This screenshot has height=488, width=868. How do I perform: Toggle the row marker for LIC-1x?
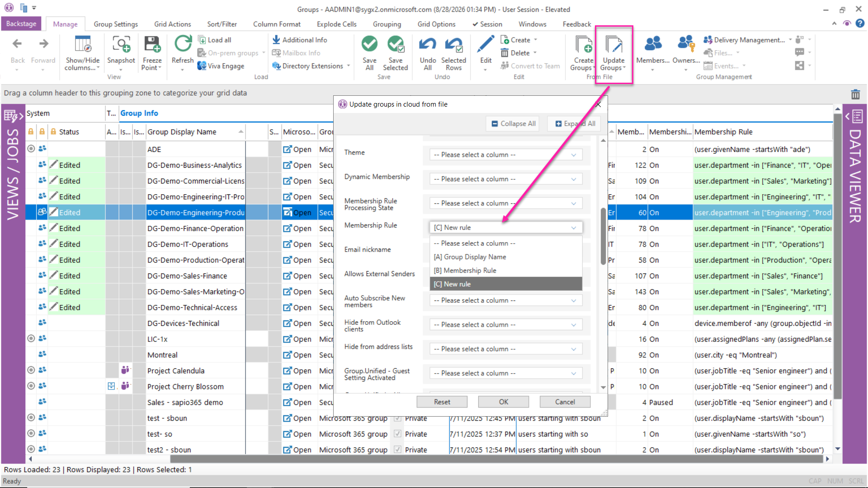pyautogui.click(x=31, y=338)
